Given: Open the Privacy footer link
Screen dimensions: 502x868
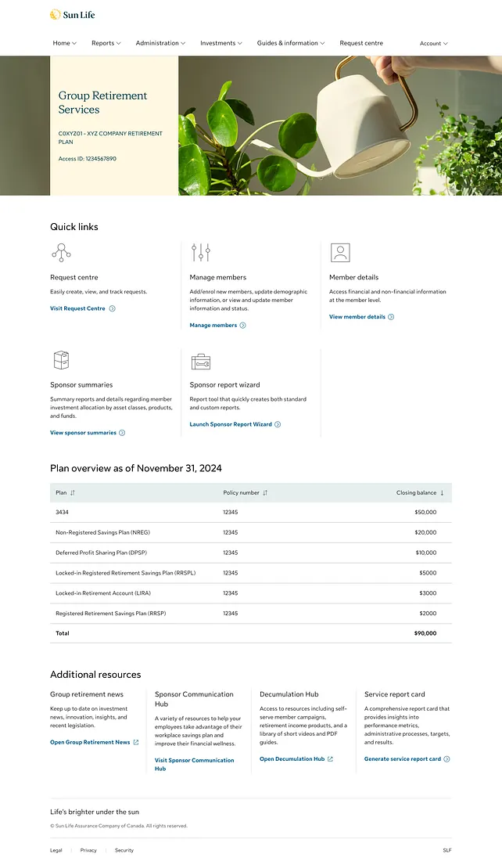Looking at the screenshot, I should [x=88, y=850].
